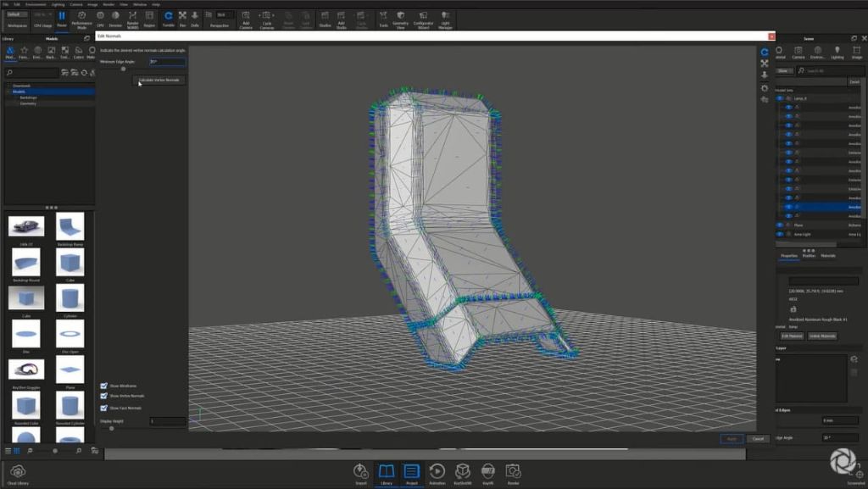
Task: Uncheck the Show Wireframe checkbox
Action: click(104, 386)
